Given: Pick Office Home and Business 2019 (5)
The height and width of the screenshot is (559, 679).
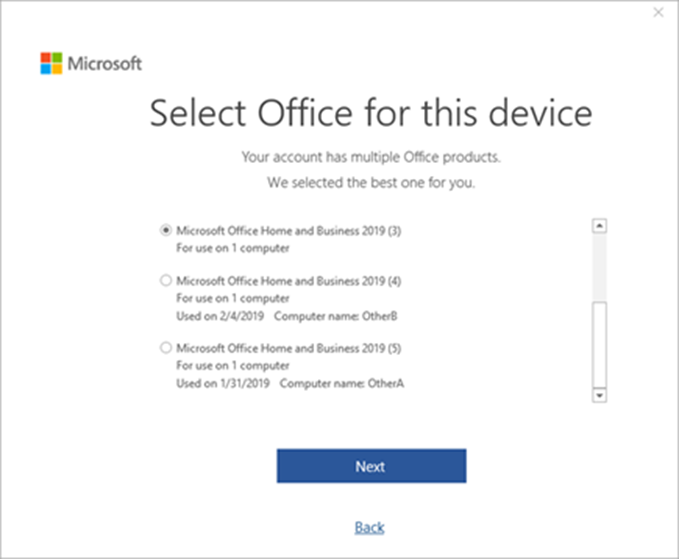Looking at the screenshot, I should pyautogui.click(x=165, y=347).
